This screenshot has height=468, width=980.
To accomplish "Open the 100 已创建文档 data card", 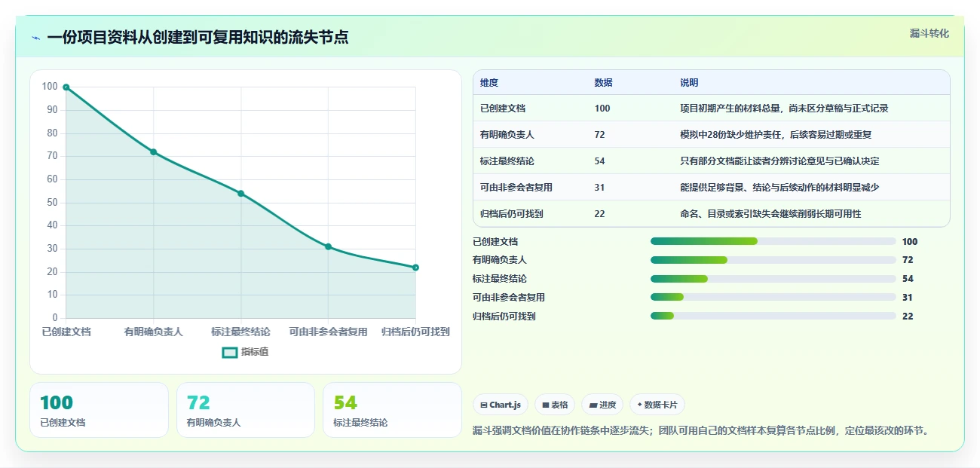I will [99, 410].
